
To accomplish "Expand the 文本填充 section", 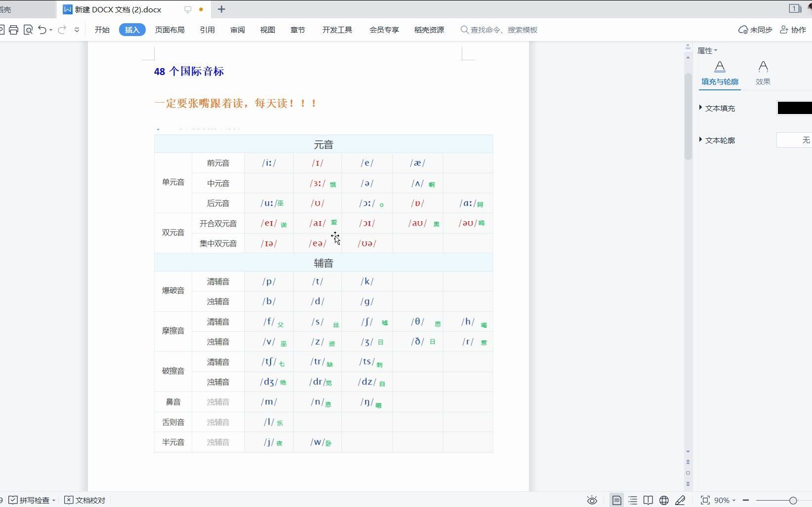I will tap(718, 108).
